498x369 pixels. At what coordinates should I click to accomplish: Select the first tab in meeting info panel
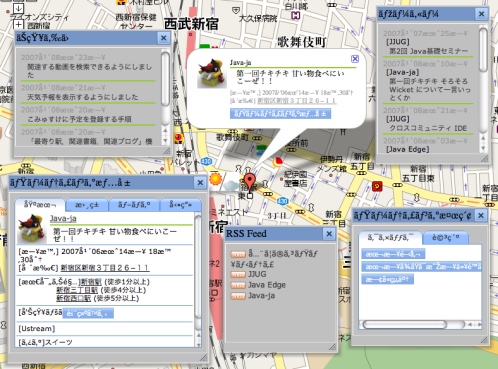[40, 205]
